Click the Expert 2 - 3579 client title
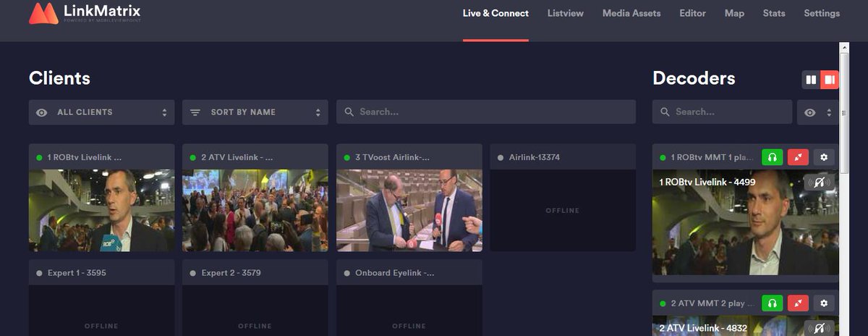This screenshot has width=868, height=336. point(231,273)
